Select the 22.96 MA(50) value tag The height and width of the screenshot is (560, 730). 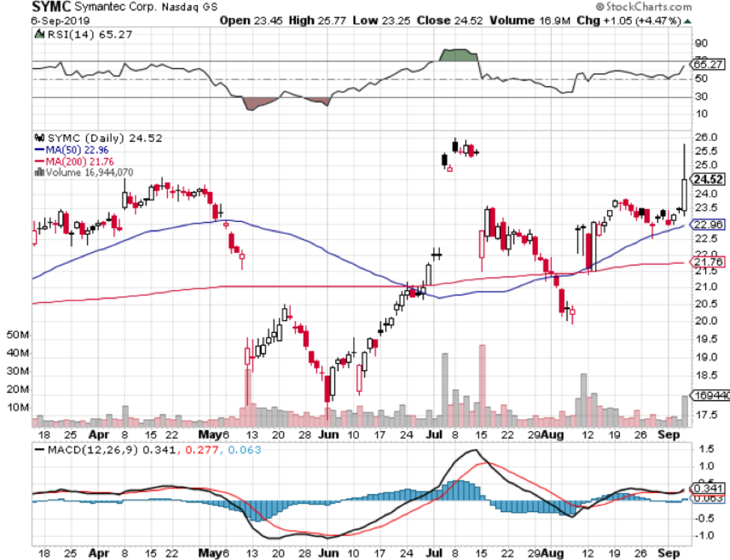[x=708, y=224]
